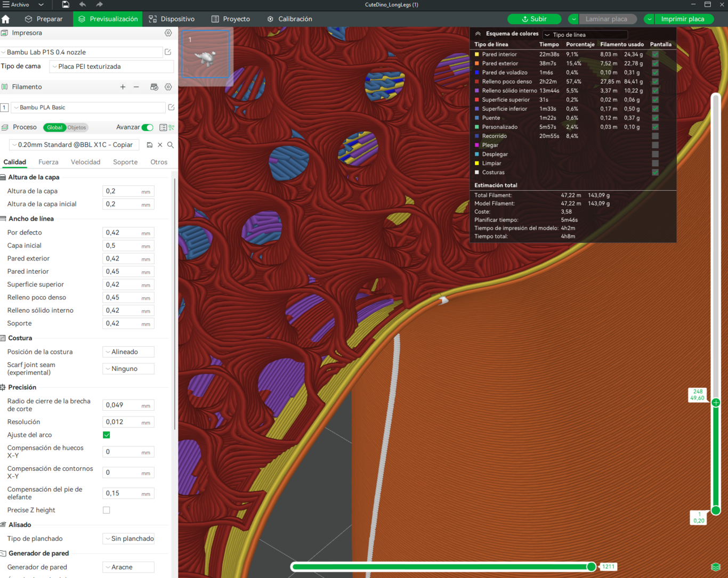Screen dimensions: 728x578
Task: Uncheck the Ajuste del arco checkbox
Action: coord(107,435)
